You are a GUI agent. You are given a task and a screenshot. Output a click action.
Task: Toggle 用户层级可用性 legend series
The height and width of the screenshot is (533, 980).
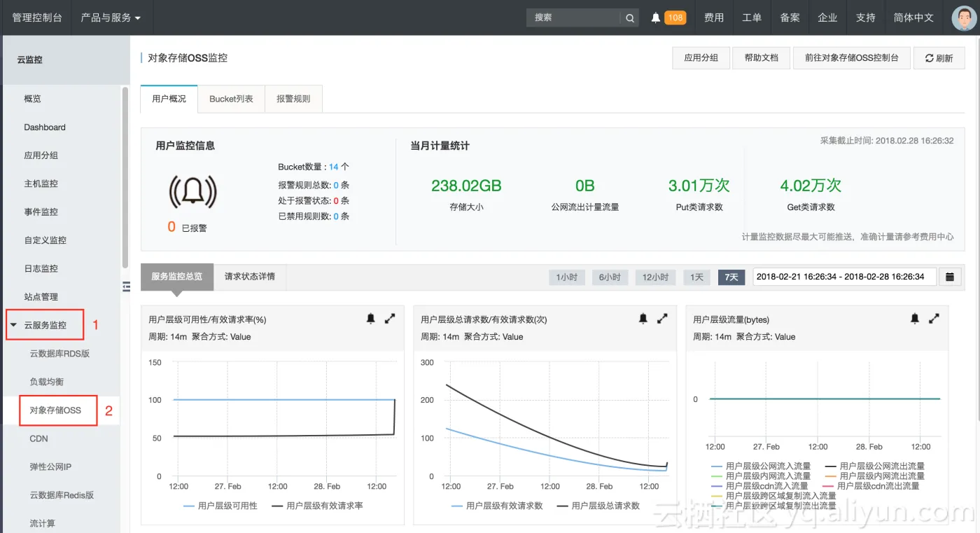(220, 506)
